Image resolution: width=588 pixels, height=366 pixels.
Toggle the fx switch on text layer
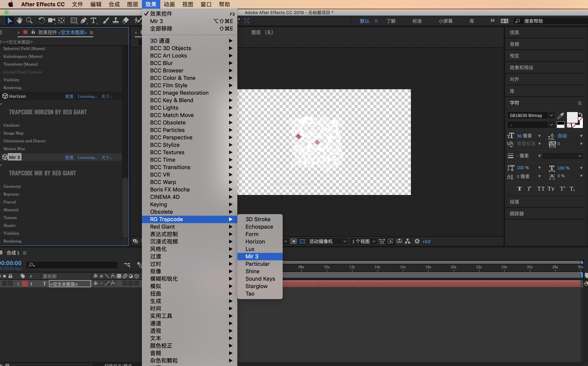(x=113, y=283)
